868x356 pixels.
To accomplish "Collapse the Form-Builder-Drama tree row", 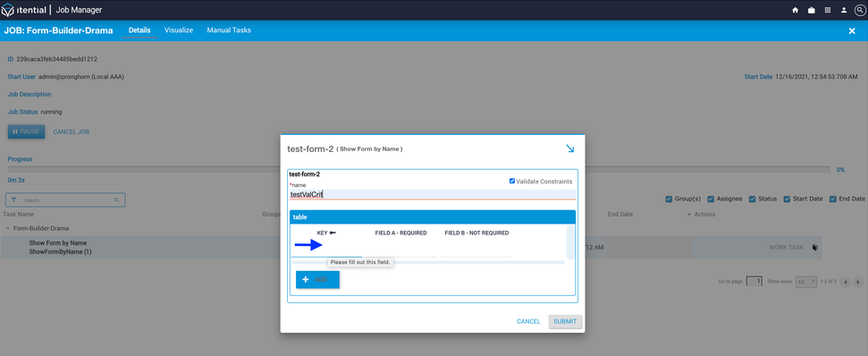I will pyautogui.click(x=8, y=228).
